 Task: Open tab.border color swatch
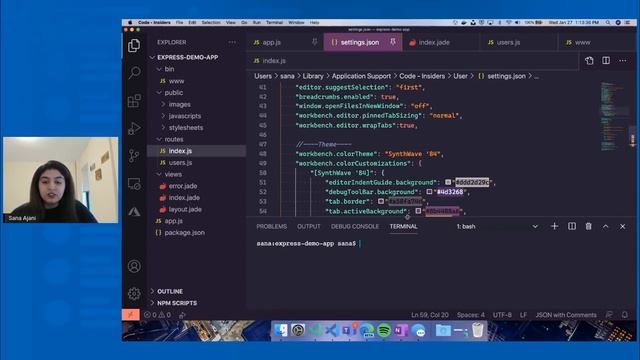click(380, 201)
